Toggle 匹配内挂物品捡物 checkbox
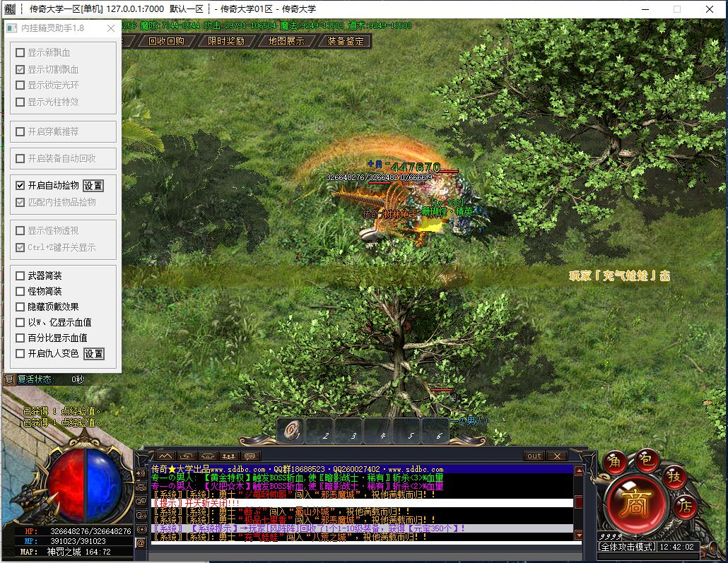This screenshot has height=563, width=728. click(x=20, y=202)
